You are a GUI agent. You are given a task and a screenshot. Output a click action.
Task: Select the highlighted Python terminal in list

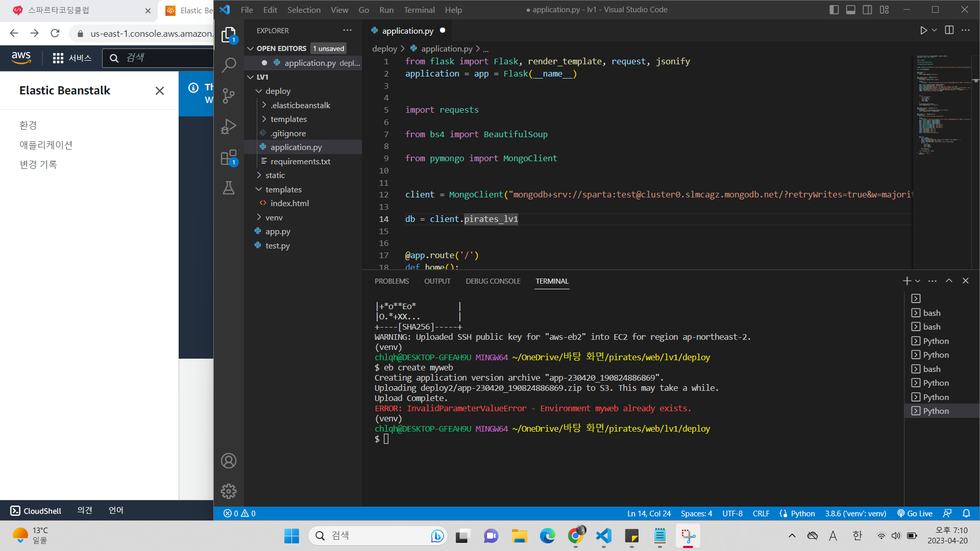(942, 411)
